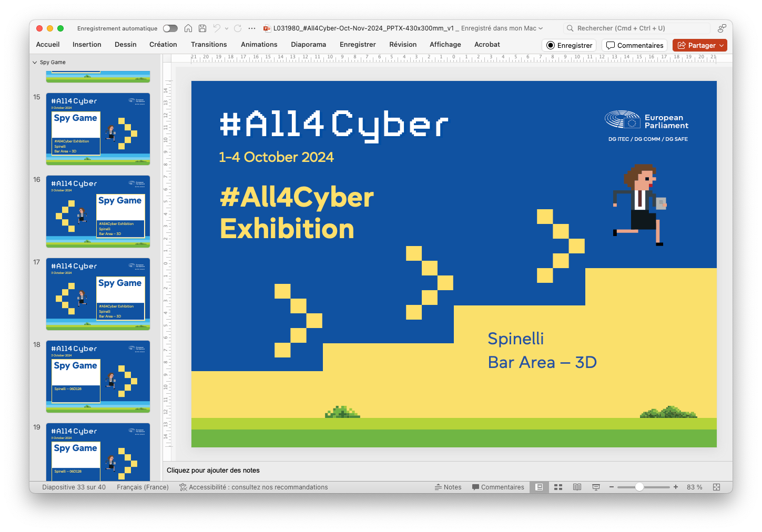Click the zoom in plus icon
This screenshot has height=532, width=762.
[676, 487]
